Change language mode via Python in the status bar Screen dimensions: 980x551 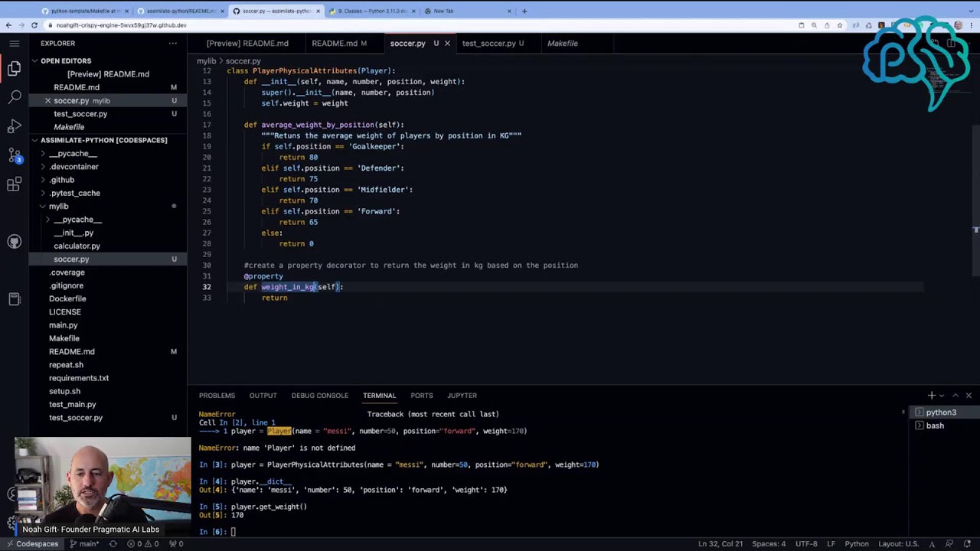tap(857, 544)
